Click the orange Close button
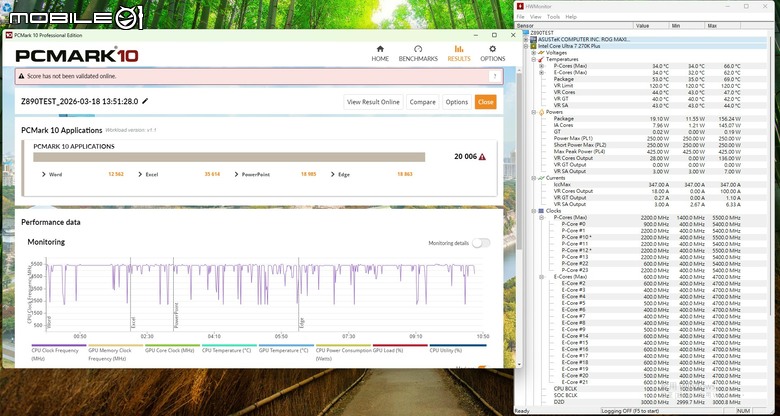780x416 pixels. tap(486, 102)
